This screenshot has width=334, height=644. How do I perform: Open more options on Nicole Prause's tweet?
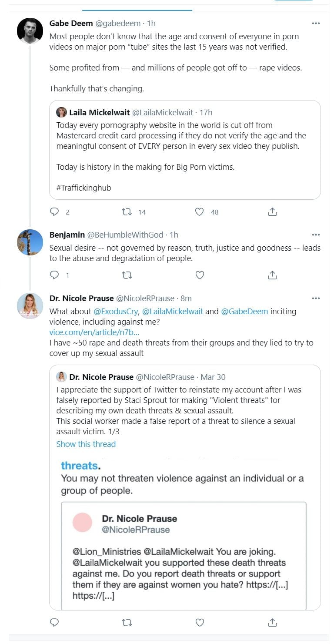point(316,299)
